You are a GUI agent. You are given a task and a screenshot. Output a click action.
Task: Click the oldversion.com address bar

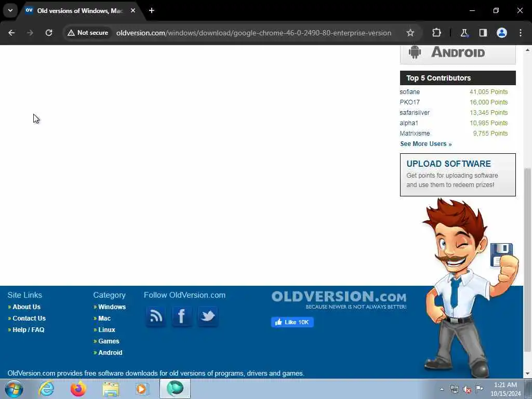tap(254, 33)
